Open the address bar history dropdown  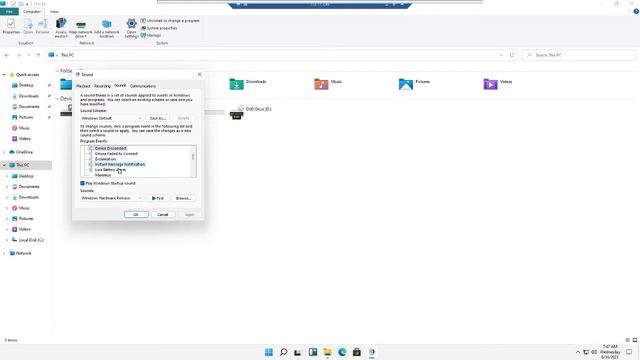pyautogui.click(x=501, y=55)
